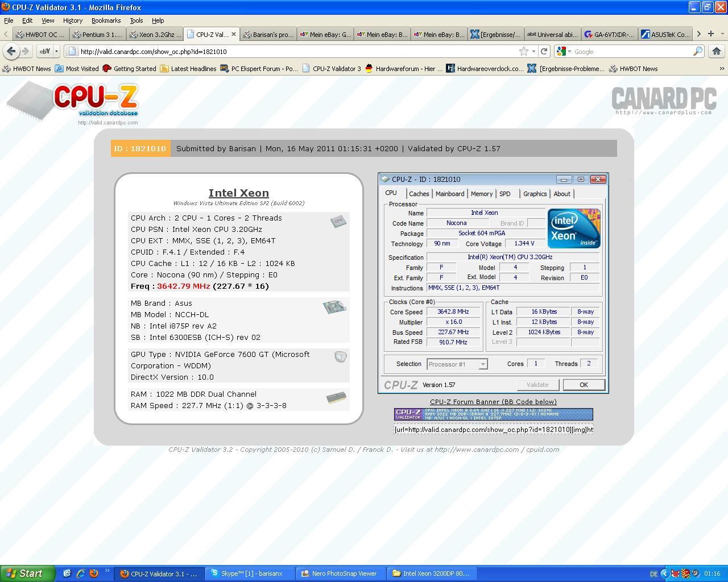Screen dimensions: 728x582
Task: Open a new tab with the plus icon
Action: [710, 34]
